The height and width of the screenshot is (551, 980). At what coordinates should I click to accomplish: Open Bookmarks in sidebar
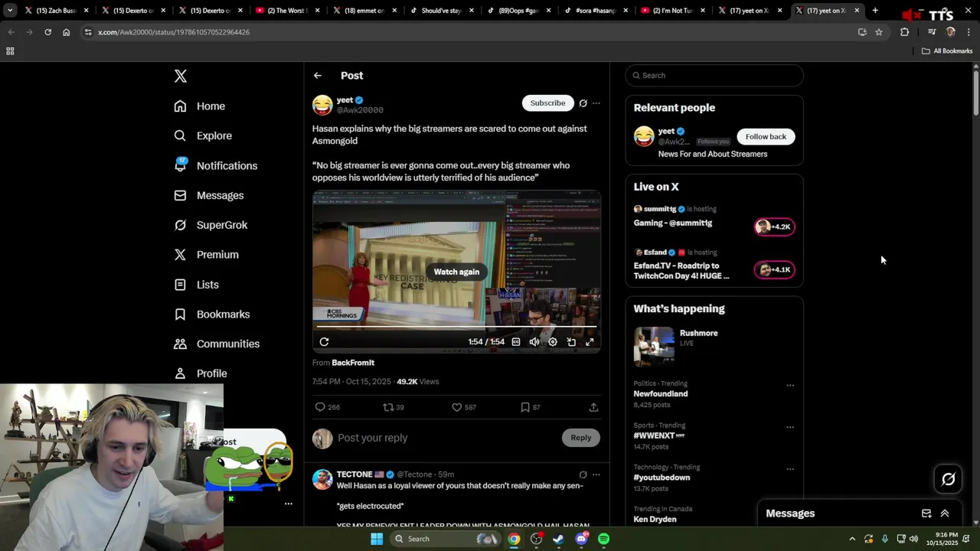pos(211,315)
